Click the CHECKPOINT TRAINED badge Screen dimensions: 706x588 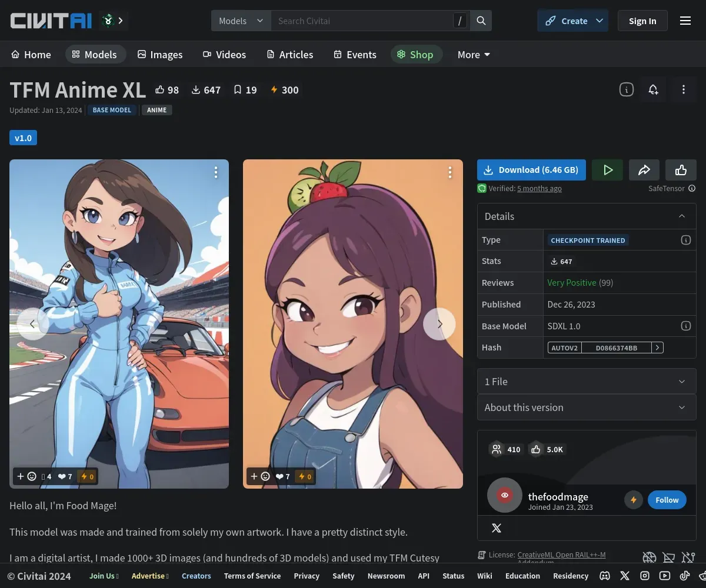click(588, 240)
